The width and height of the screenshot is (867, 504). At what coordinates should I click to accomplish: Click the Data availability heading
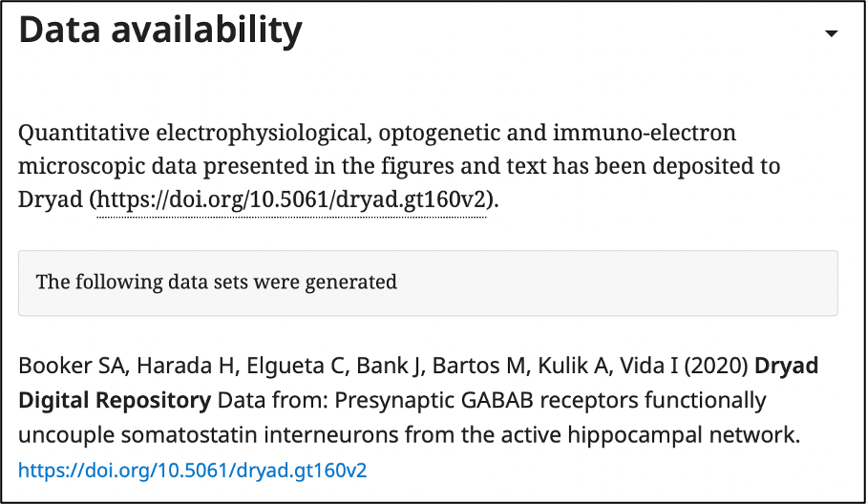[160, 31]
